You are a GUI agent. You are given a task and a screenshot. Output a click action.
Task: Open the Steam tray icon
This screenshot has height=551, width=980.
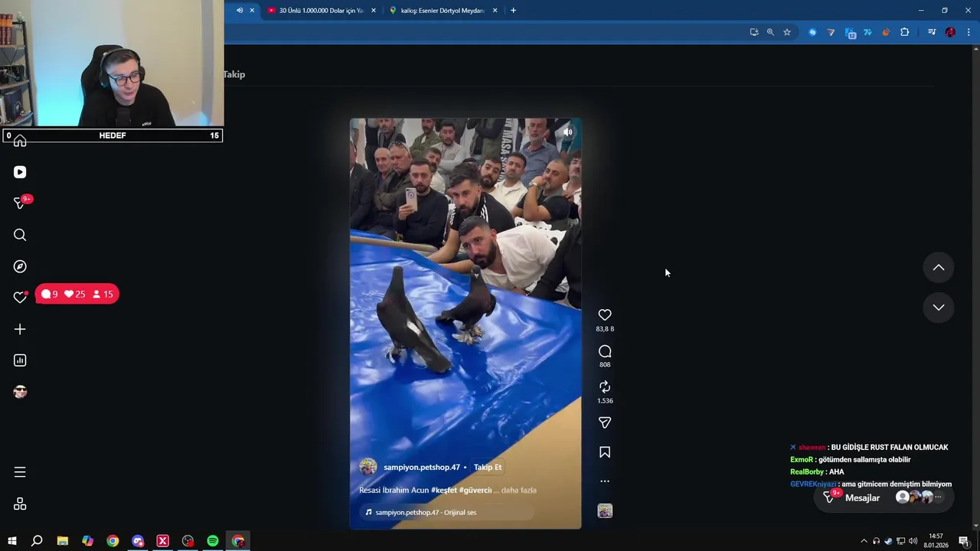point(888,541)
